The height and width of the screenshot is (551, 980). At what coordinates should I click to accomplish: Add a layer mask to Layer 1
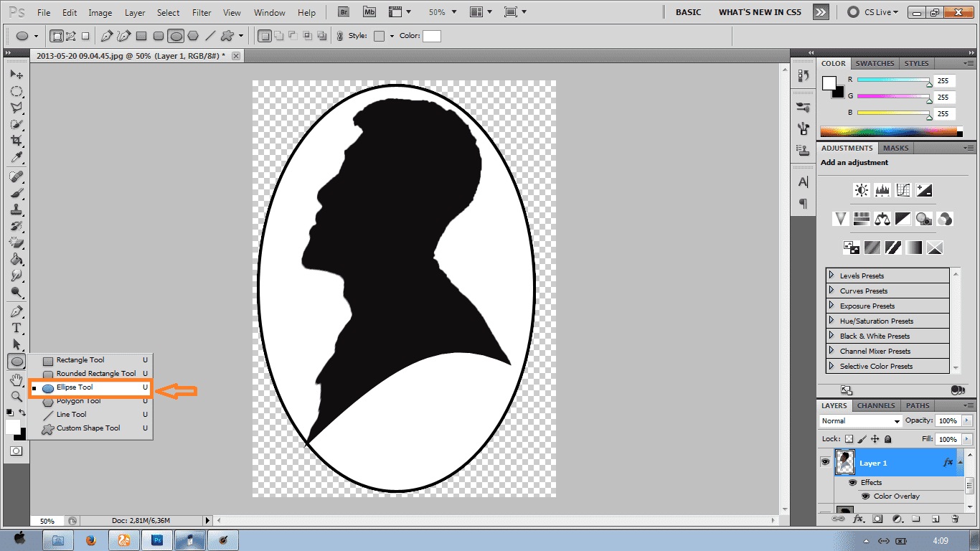coord(877,519)
